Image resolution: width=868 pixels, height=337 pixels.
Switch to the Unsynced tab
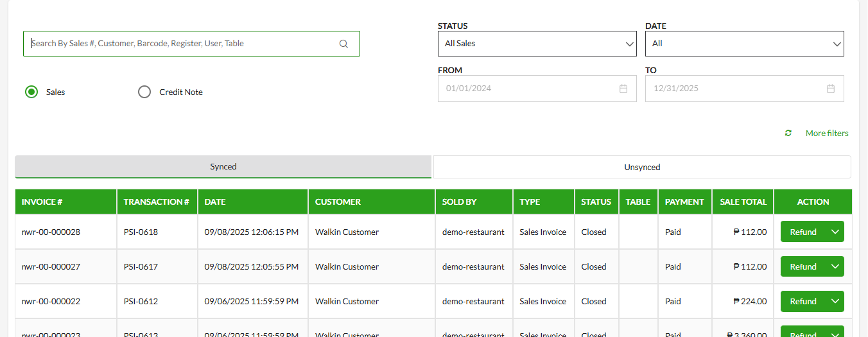(x=642, y=167)
